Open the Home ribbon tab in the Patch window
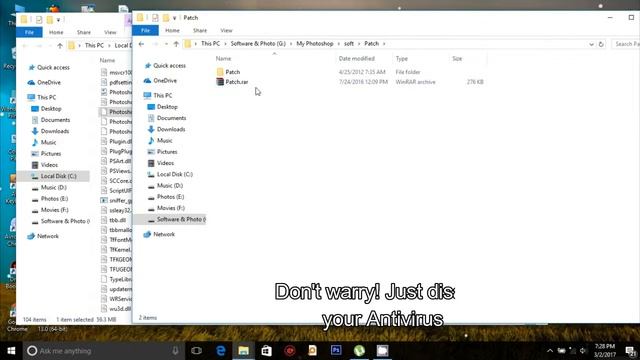Viewport: 640px width, 360px height. tap(172, 30)
